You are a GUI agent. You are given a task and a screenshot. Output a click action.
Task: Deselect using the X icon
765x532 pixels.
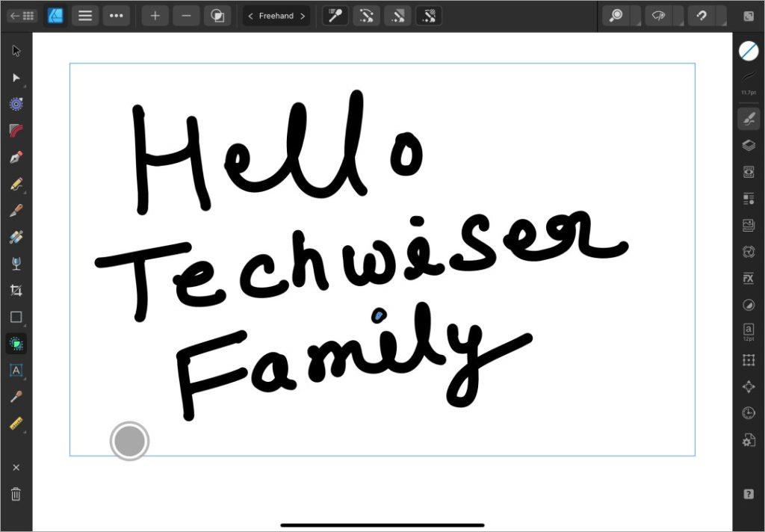point(16,468)
